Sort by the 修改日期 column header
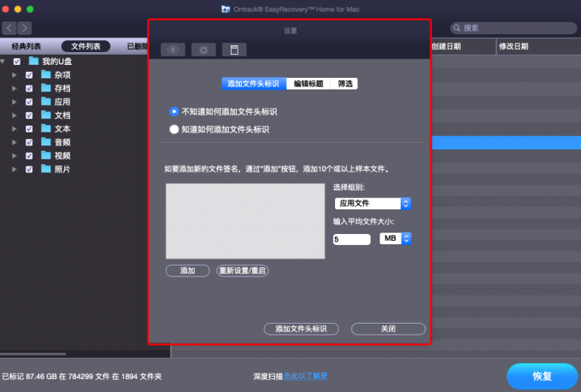The width and height of the screenshot is (581, 392). (539, 46)
